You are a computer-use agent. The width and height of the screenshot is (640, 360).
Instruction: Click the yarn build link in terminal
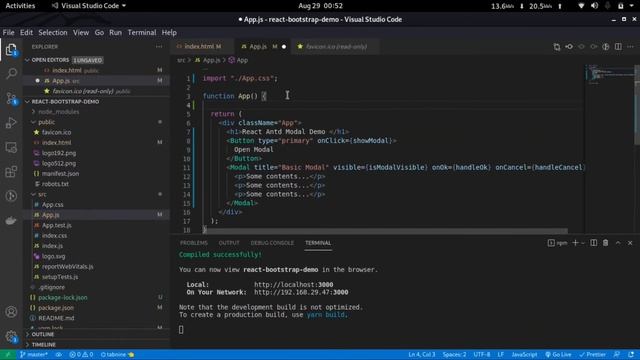[326, 315]
